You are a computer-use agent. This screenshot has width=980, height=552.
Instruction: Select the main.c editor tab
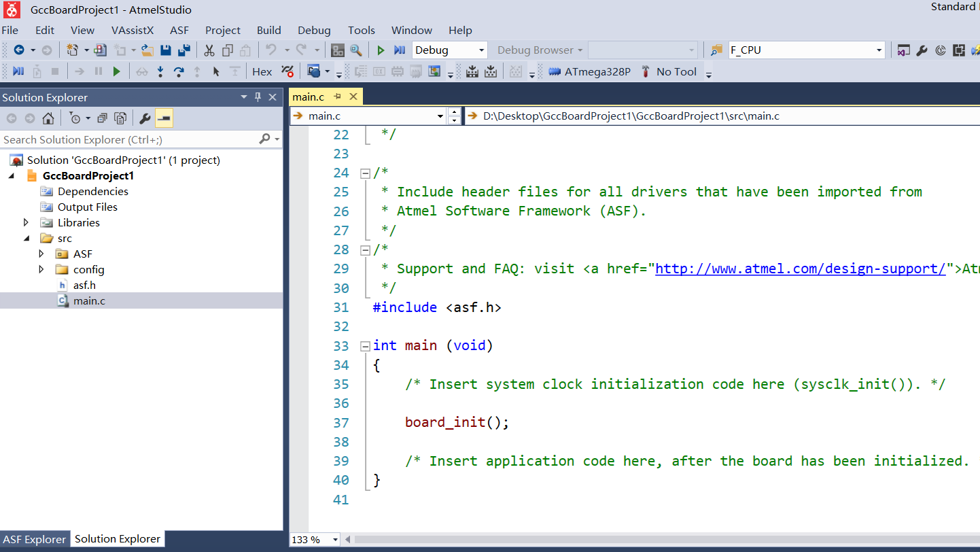click(309, 97)
